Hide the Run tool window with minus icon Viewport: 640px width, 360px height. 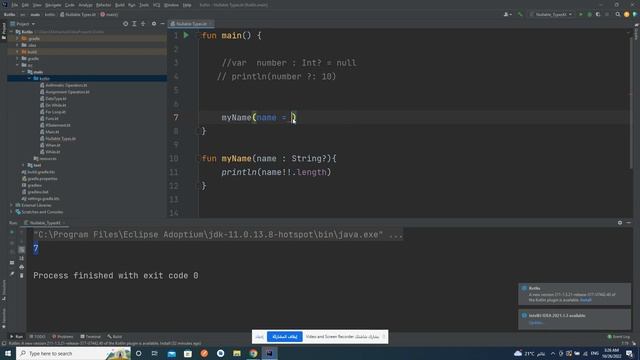629,222
